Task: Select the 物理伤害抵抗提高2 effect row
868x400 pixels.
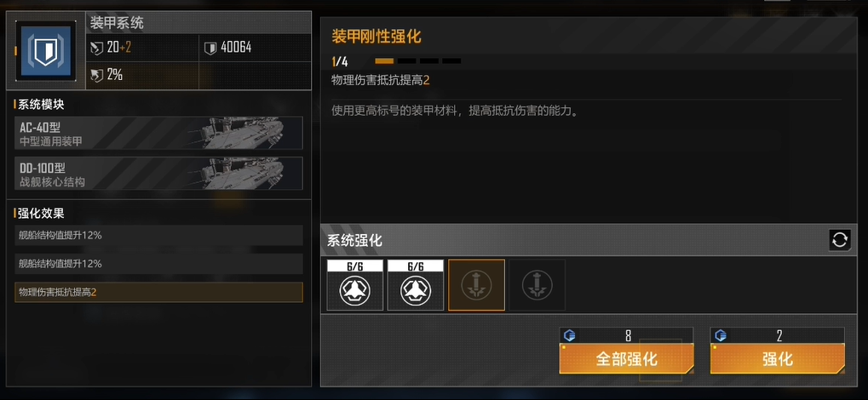Action: click(159, 292)
